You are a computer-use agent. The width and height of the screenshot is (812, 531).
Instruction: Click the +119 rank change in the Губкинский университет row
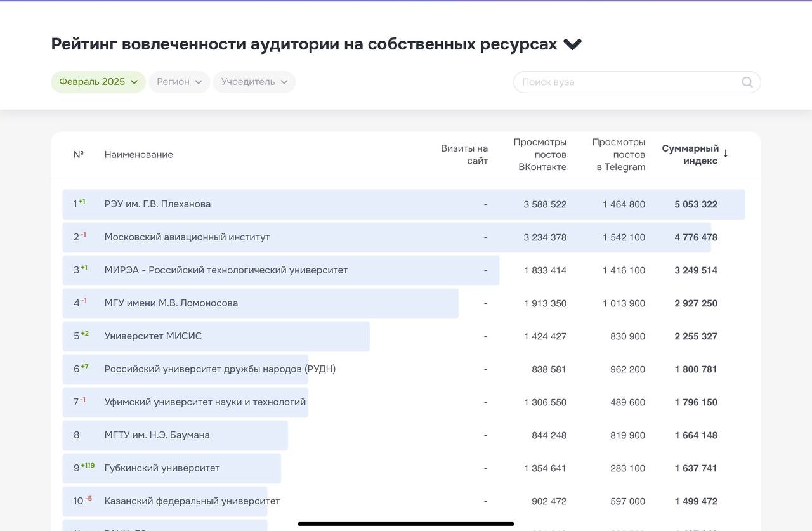(x=88, y=466)
